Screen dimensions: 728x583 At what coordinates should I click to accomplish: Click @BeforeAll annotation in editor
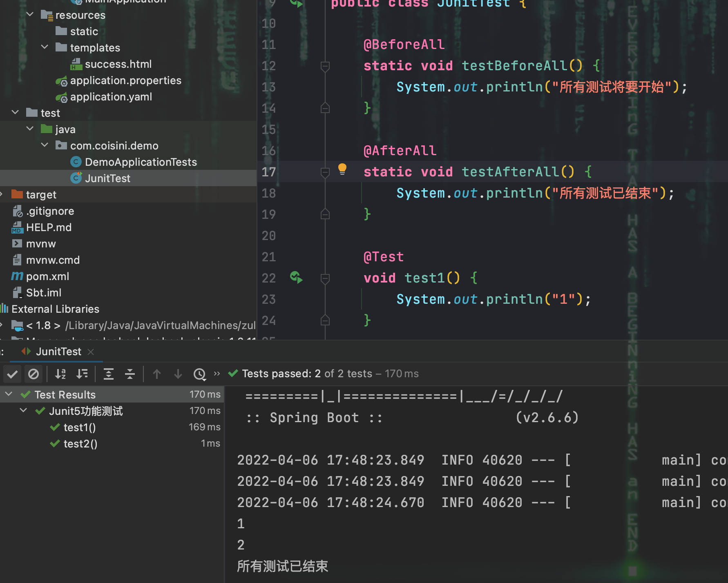click(404, 45)
